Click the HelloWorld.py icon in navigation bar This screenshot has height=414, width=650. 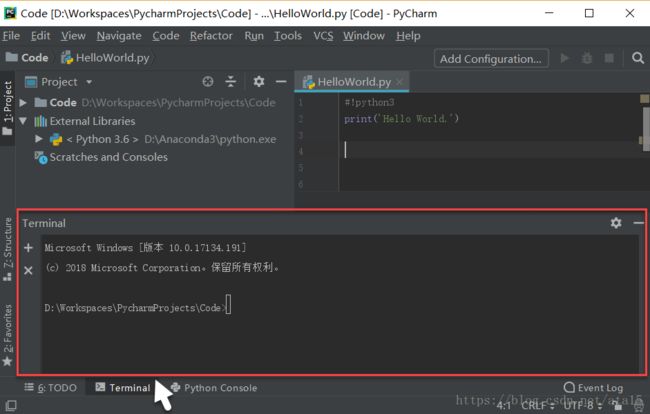tap(67, 58)
